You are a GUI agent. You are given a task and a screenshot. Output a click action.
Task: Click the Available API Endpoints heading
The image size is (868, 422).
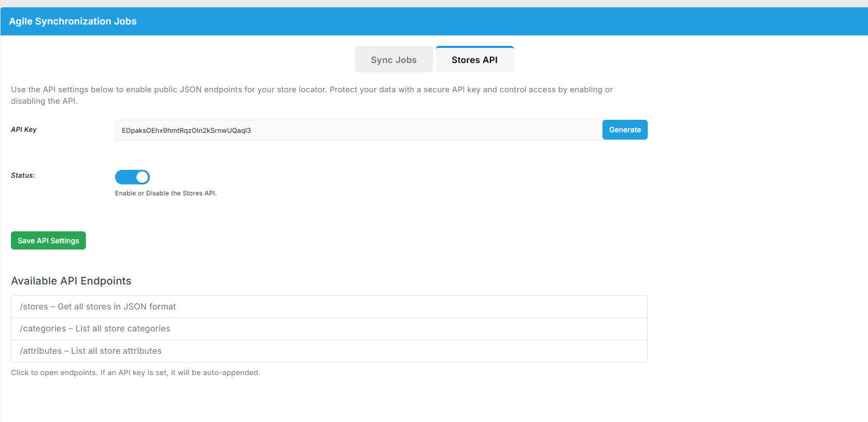(71, 281)
